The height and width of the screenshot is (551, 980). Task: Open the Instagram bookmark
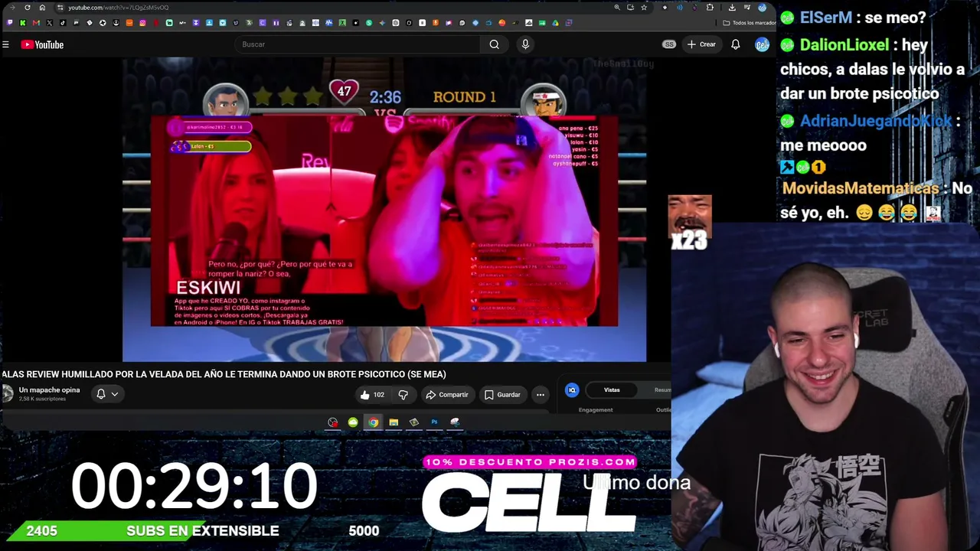pyautogui.click(x=142, y=23)
